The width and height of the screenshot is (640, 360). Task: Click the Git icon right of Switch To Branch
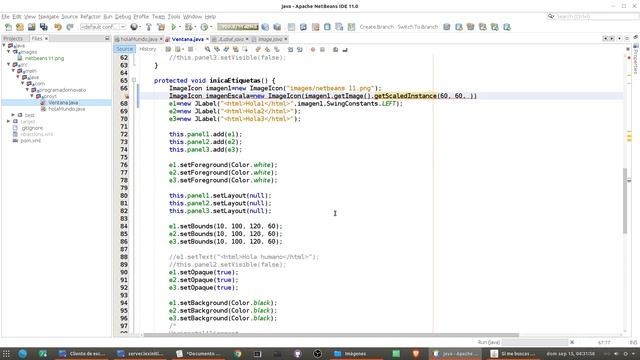(447, 27)
